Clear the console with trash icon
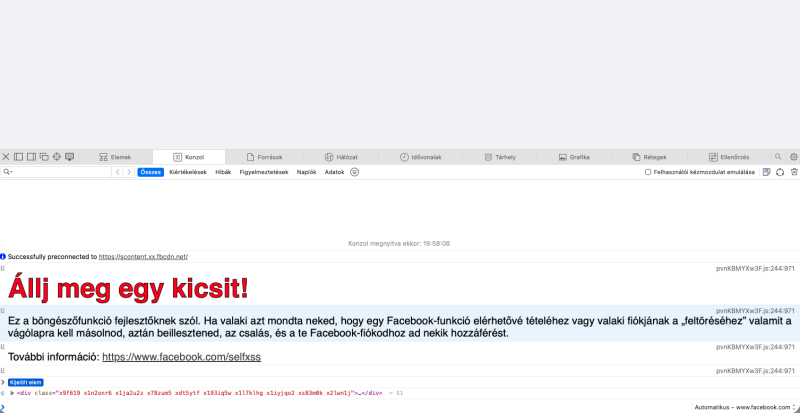Screen dimensions: 800x413 [x=794, y=172]
